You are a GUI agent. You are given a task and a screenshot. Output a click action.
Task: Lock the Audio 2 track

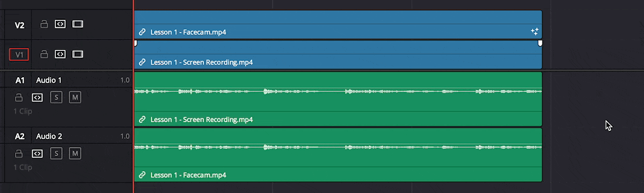click(19, 153)
